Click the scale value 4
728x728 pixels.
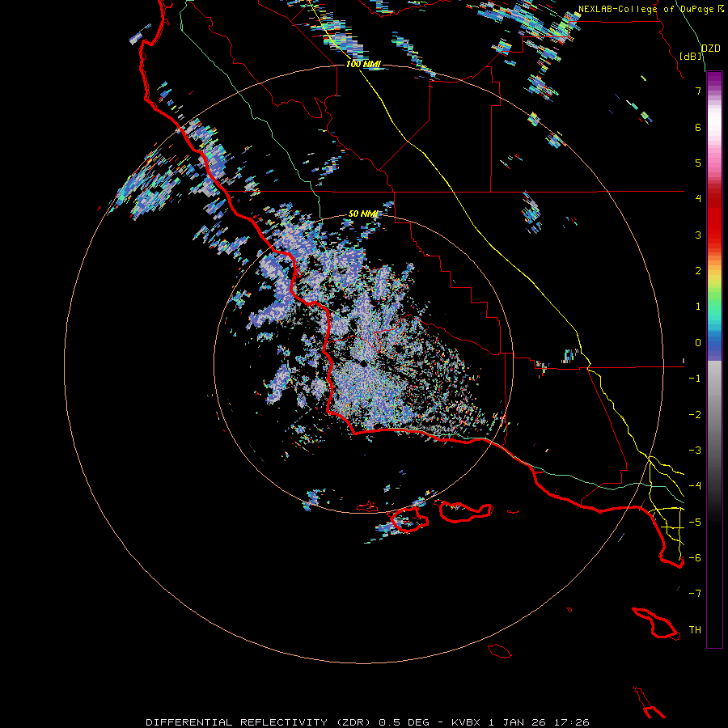tap(698, 199)
